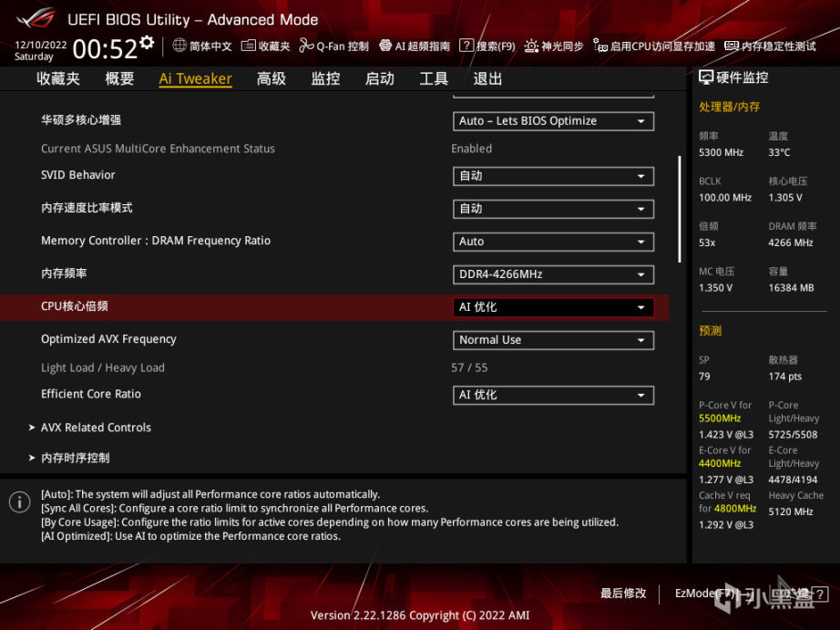The width and height of the screenshot is (840, 630).
Task: Open the 监控 tab
Action: pos(326,78)
